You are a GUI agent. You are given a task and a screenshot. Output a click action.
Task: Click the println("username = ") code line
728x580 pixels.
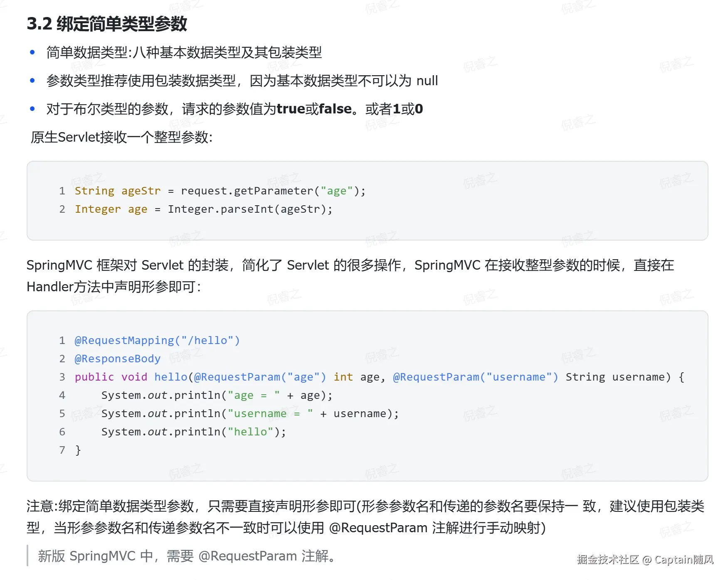tap(249, 414)
